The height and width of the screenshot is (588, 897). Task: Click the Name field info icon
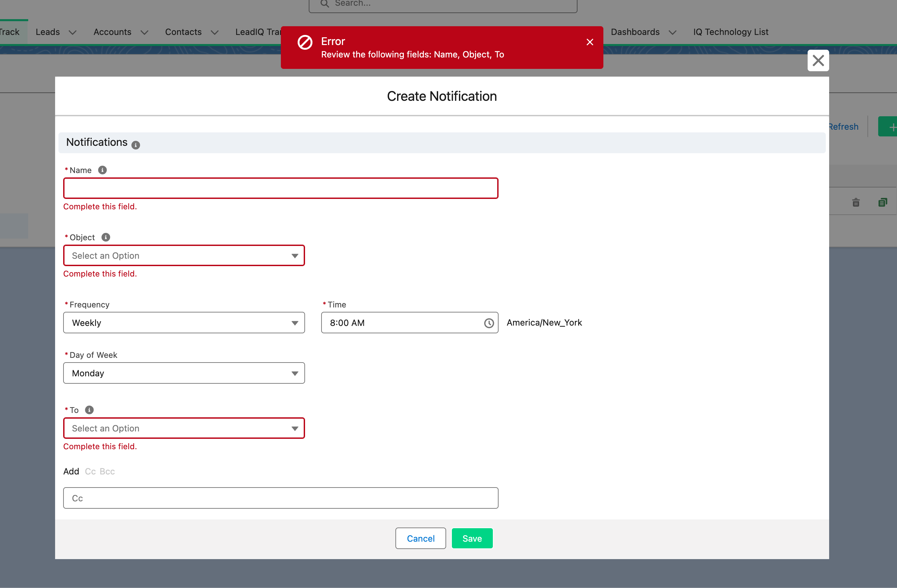[x=102, y=170]
